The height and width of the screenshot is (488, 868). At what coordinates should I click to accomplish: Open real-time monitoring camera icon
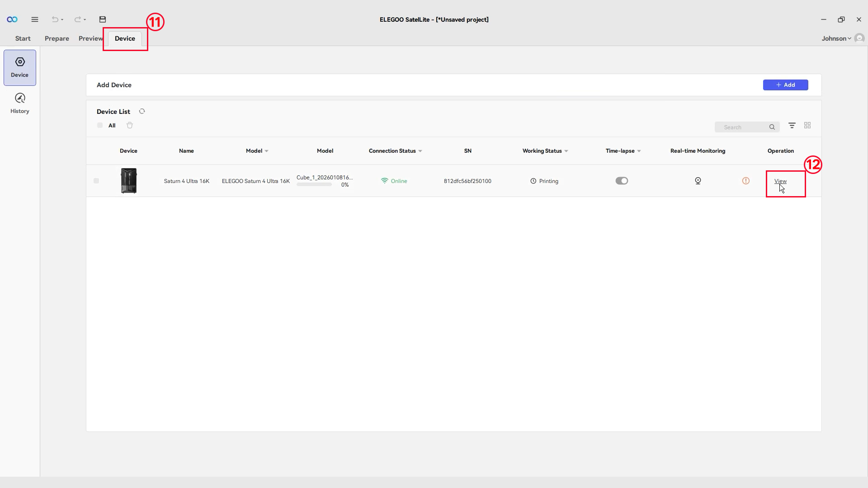click(x=698, y=181)
